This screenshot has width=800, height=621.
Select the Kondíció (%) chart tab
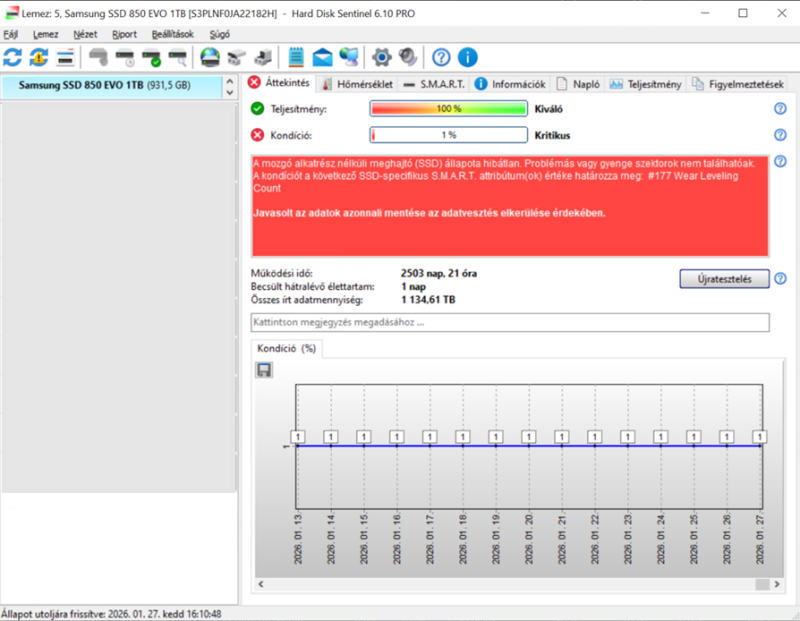tap(286, 349)
